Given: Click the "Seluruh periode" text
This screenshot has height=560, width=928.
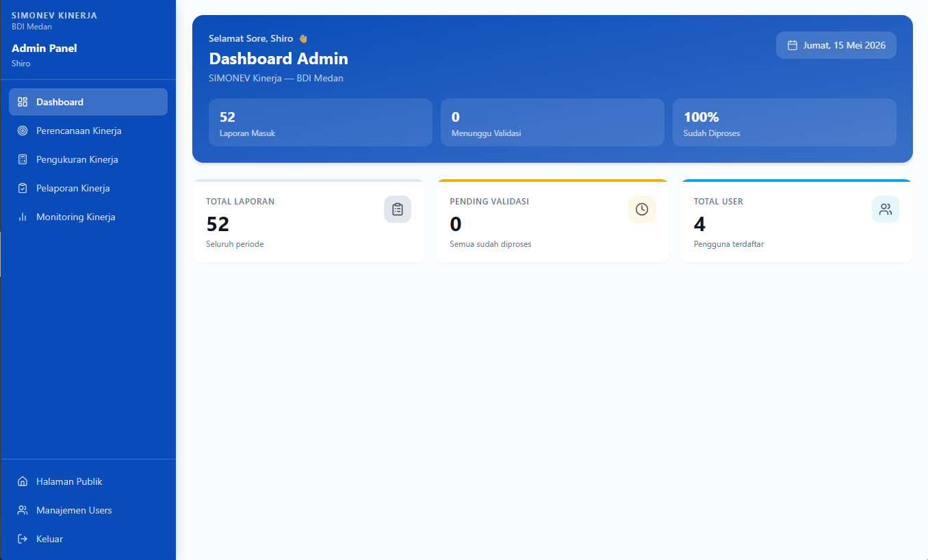Looking at the screenshot, I should (235, 244).
